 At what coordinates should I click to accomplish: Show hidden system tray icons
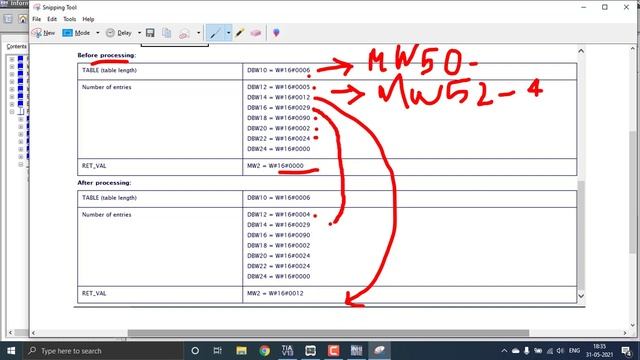(504, 351)
